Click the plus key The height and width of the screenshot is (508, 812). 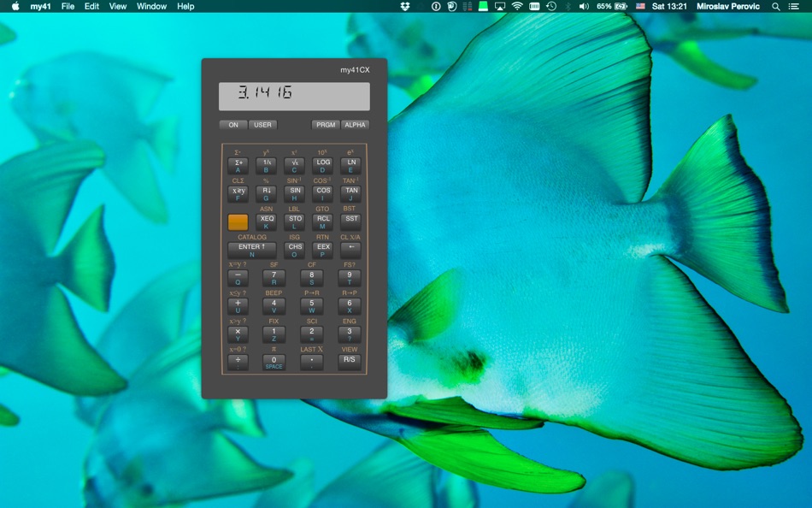pyautogui.click(x=238, y=306)
